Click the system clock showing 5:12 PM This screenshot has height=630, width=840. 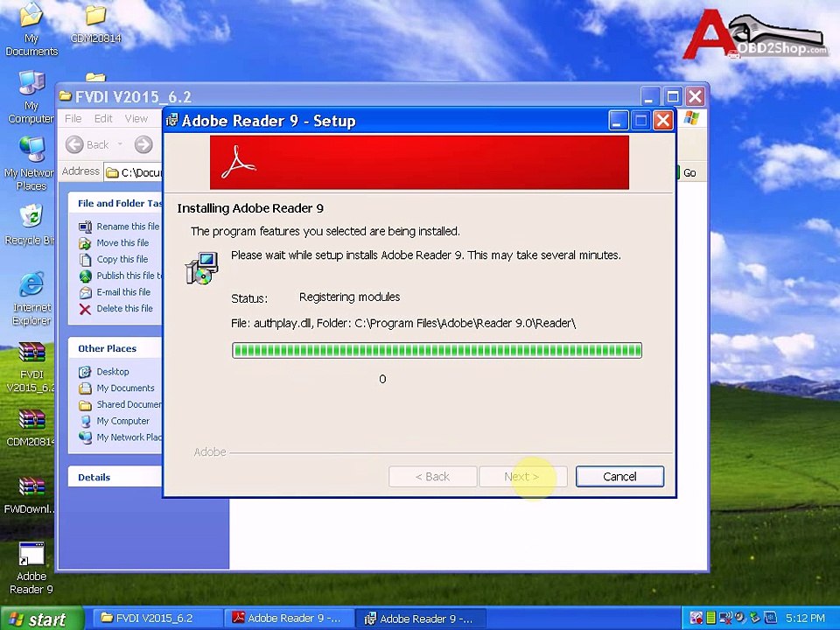point(805,619)
